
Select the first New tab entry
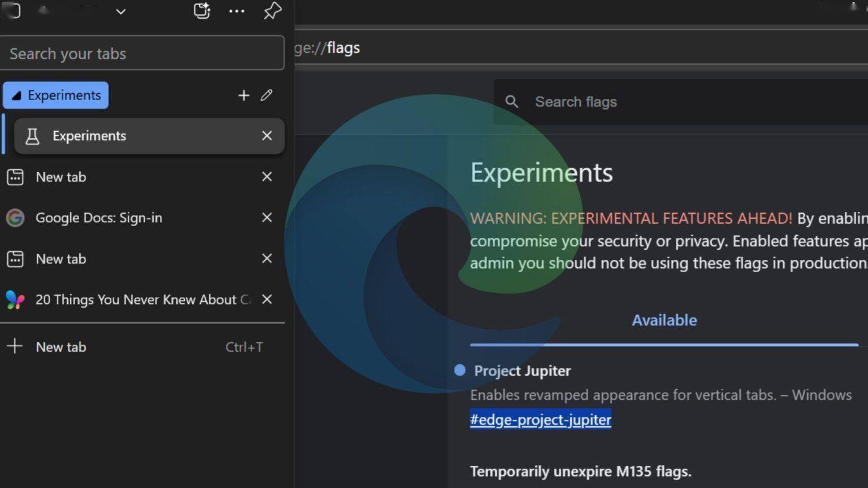coord(142,177)
